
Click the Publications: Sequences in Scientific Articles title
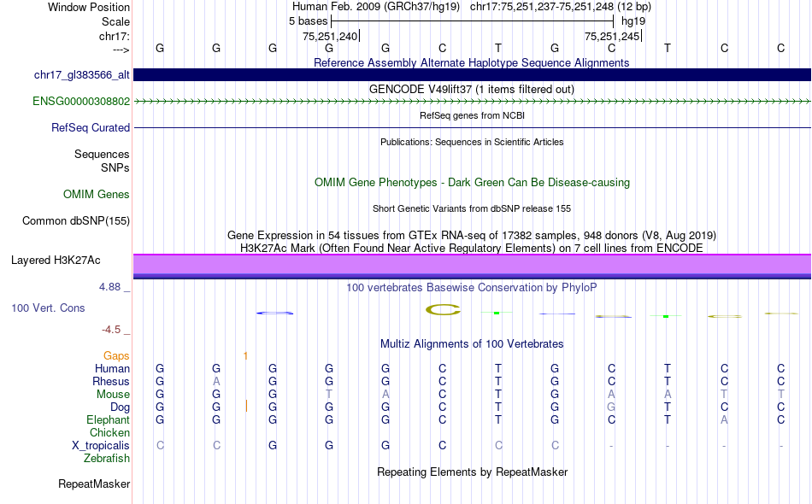(472, 142)
